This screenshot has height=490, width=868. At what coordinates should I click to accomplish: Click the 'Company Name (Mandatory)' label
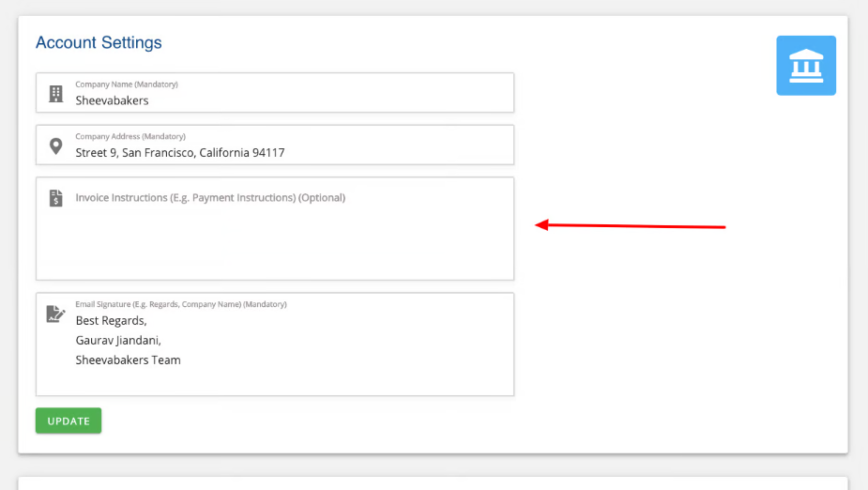pyautogui.click(x=127, y=84)
